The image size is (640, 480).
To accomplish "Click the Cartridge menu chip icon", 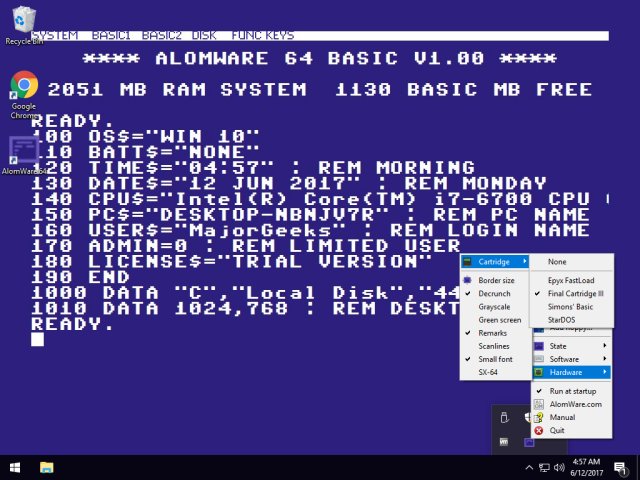I will click(x=468, y=262).
